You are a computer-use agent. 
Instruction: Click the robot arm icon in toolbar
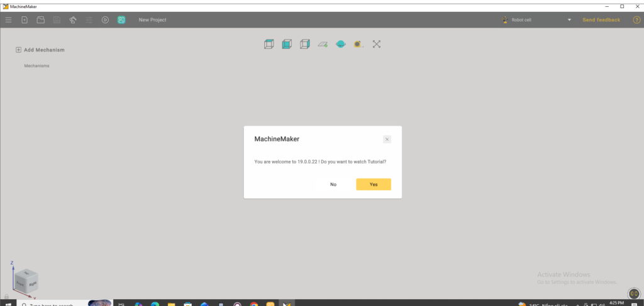click(73, 20)
